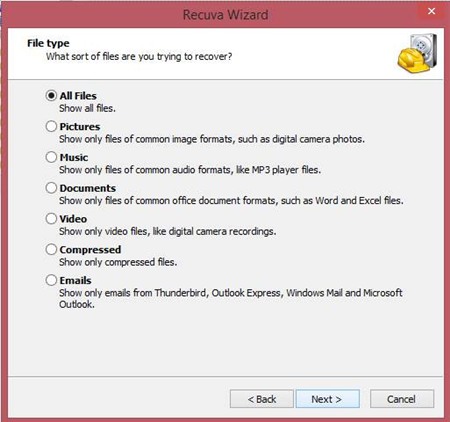Click the File type heading
The height and width of the screenshot is (422, 450).
point(48,43)
